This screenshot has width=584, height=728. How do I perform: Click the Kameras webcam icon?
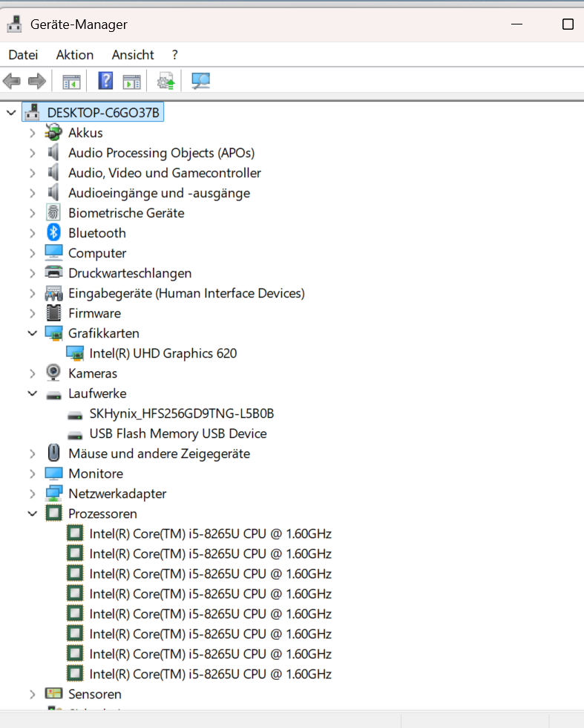click(53, 373)
